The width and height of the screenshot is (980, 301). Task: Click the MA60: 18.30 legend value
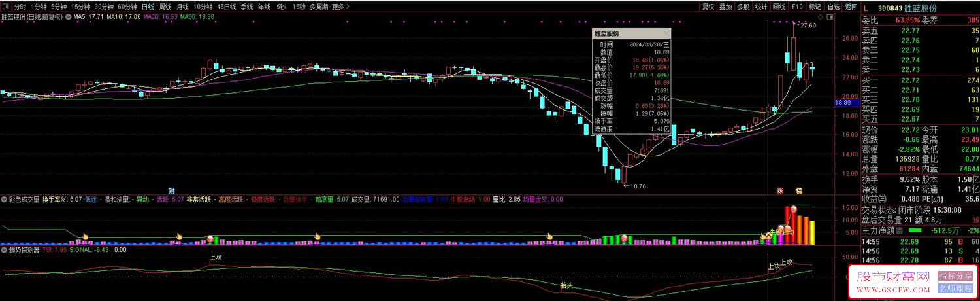pos(197,18)
